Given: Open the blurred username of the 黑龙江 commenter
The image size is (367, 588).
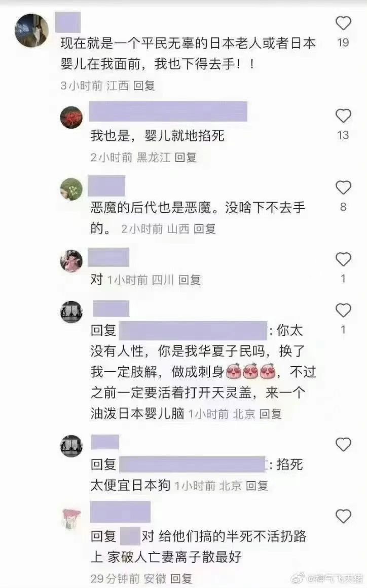Looking at the screenshot, I should (x=168, y=111).
